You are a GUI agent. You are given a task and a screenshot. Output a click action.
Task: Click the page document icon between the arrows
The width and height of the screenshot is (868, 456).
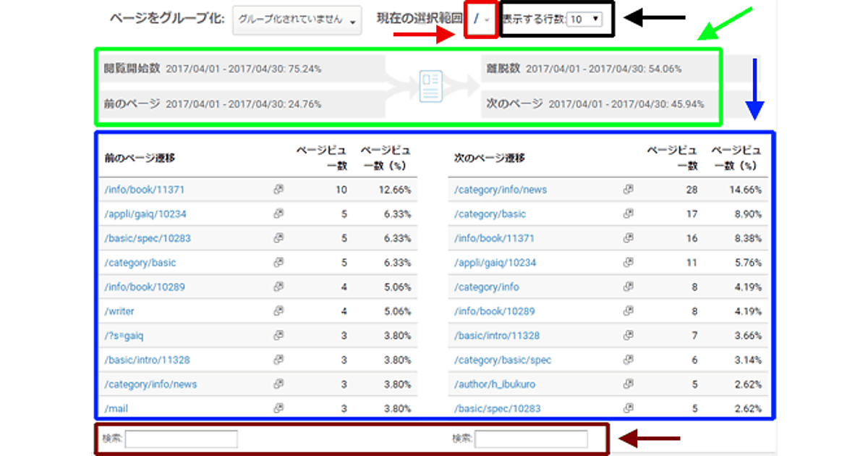tap(431, 87)
